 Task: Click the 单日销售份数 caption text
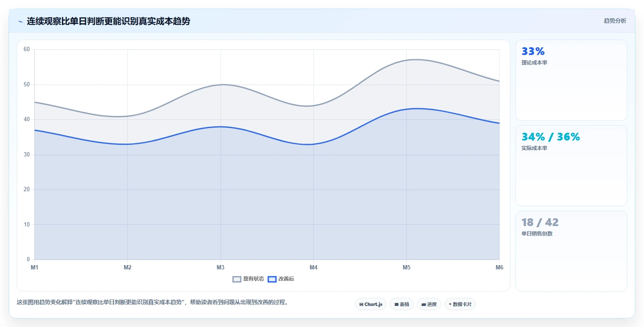point(537,234)
